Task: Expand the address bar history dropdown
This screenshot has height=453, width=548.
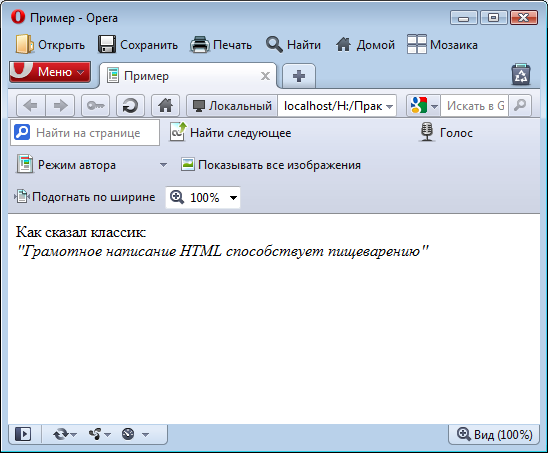Action: [x=390, y=106]
